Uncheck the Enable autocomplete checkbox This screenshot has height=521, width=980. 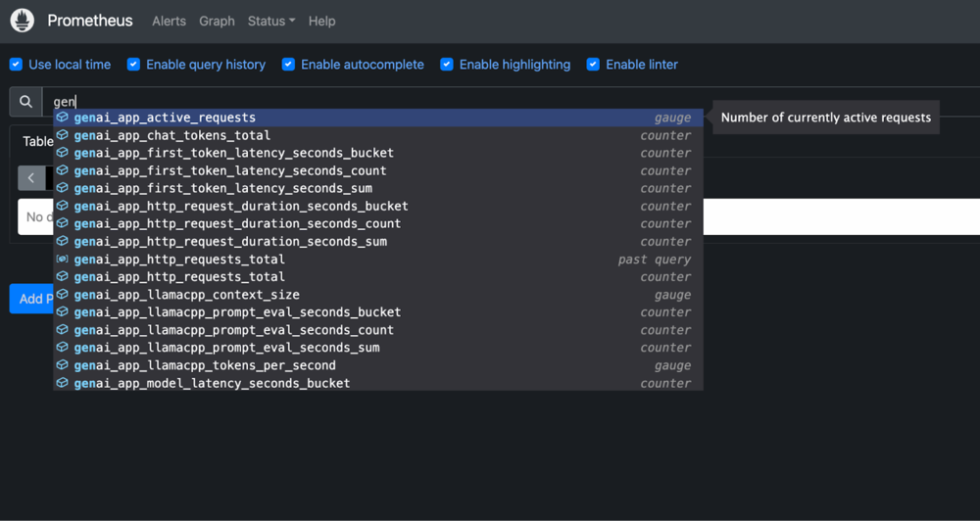(288, 65)
